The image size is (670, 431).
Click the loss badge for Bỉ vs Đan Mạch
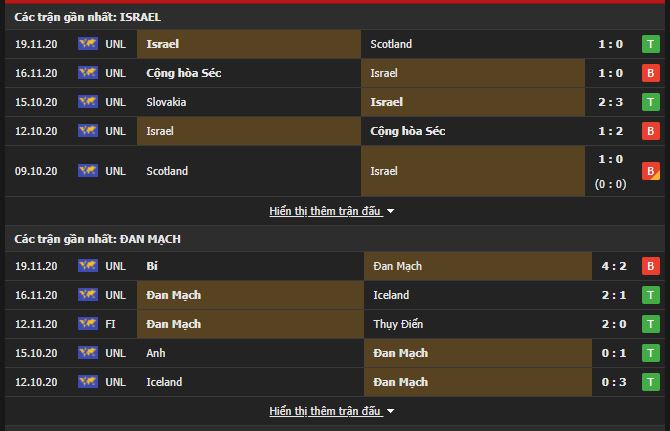point(650,266)
